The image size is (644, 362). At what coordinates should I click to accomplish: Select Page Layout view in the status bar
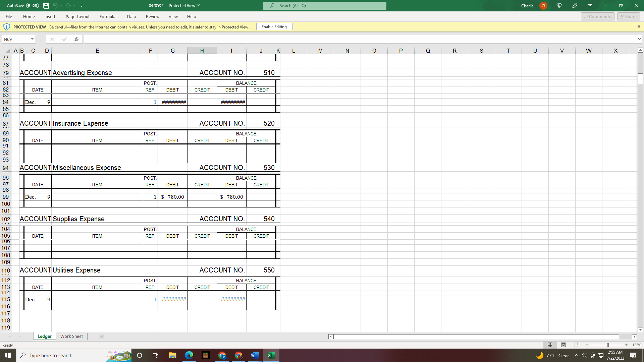coord(563,345)
